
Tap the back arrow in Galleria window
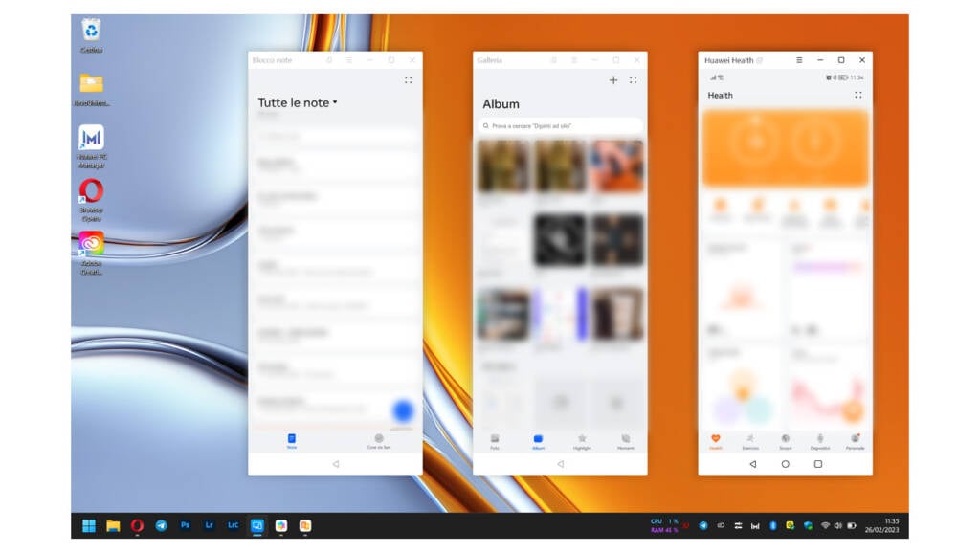561,464
